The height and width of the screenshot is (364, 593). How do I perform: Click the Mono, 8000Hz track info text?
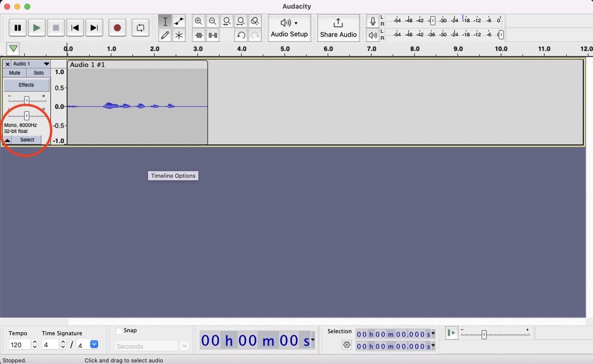[x=20, y=125]
